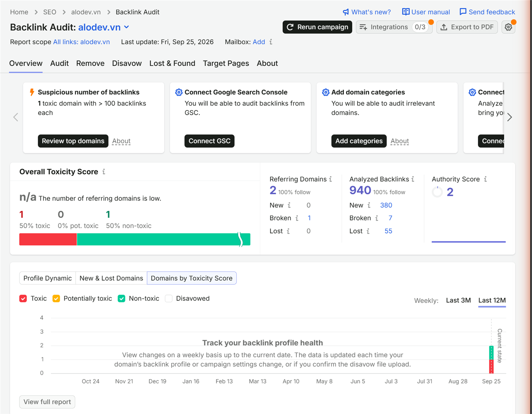Click green non-toxic segment of toxicity bar
The width and height of the screenshot is (532, 414).
(x=163, y=240)
